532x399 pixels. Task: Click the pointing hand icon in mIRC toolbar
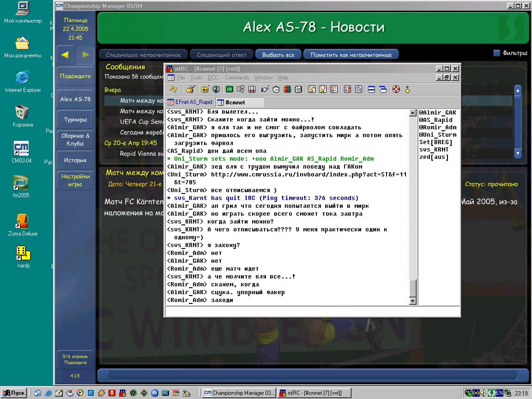click(x=265, y=89)
